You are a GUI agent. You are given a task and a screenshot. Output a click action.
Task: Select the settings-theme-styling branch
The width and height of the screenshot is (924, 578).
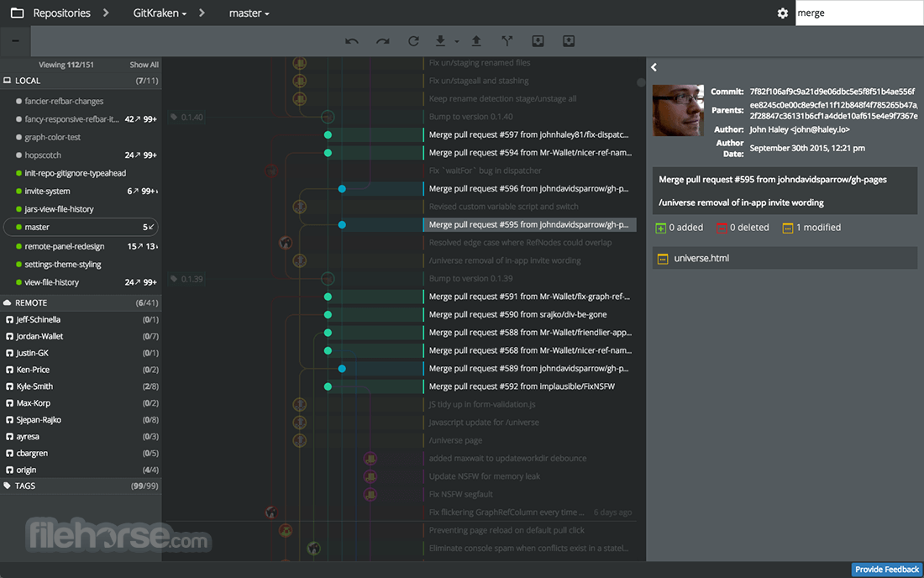tap(62, 265)
